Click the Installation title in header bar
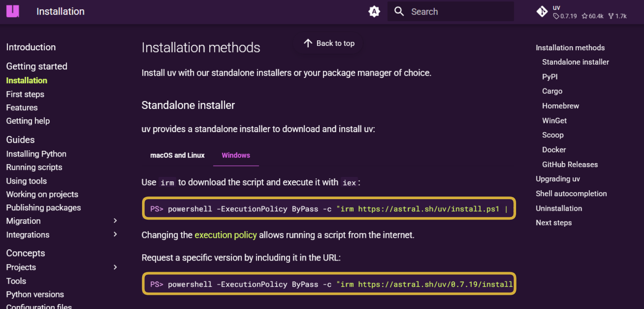Image resolution: width=644 pixels, height=309 pixels. [60, 12]
